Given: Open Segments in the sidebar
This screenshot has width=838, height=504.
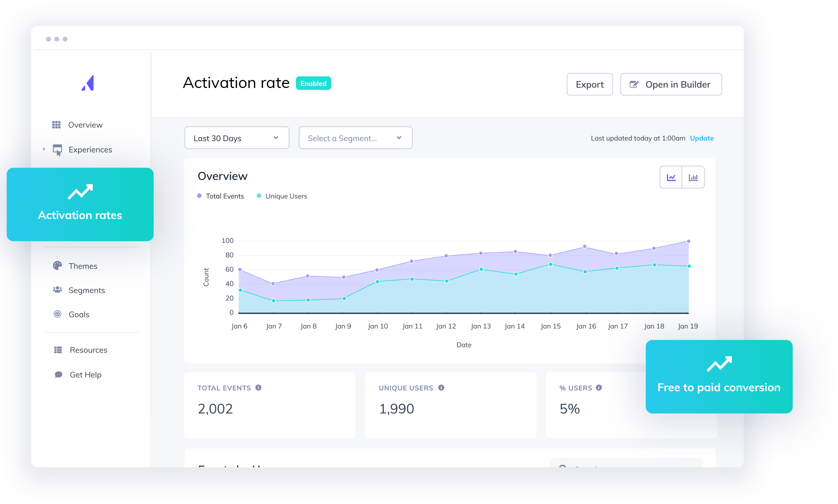Looking at the screenshot, I should pyautogui.click(x=87, y=290).
